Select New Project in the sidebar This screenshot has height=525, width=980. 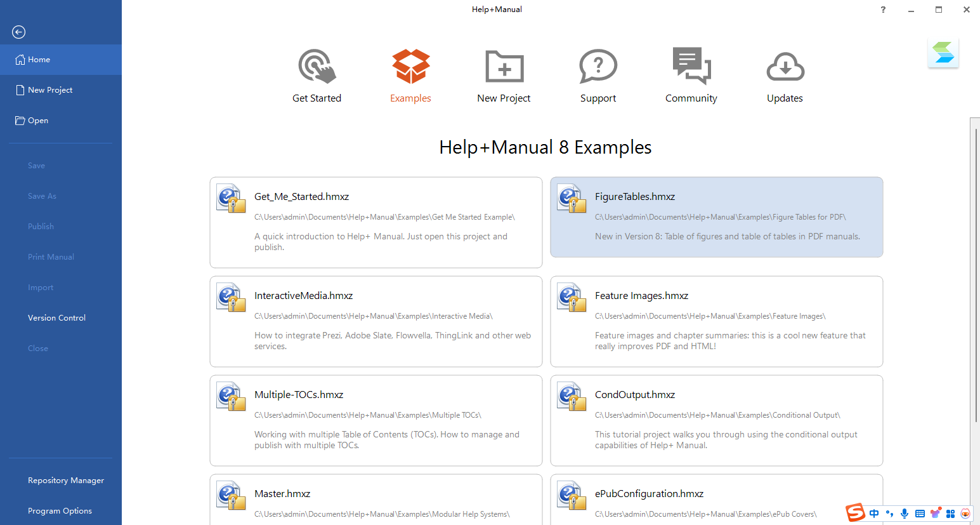point(61,90)
